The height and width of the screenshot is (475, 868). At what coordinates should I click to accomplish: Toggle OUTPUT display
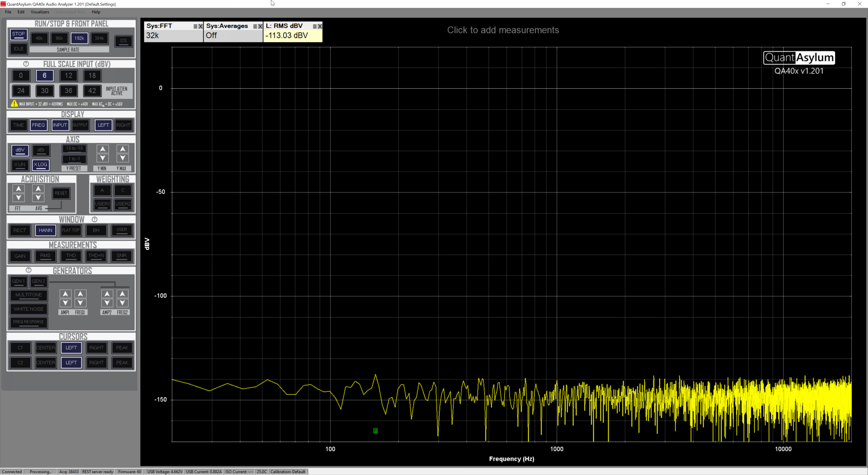(x=80, y=125)
